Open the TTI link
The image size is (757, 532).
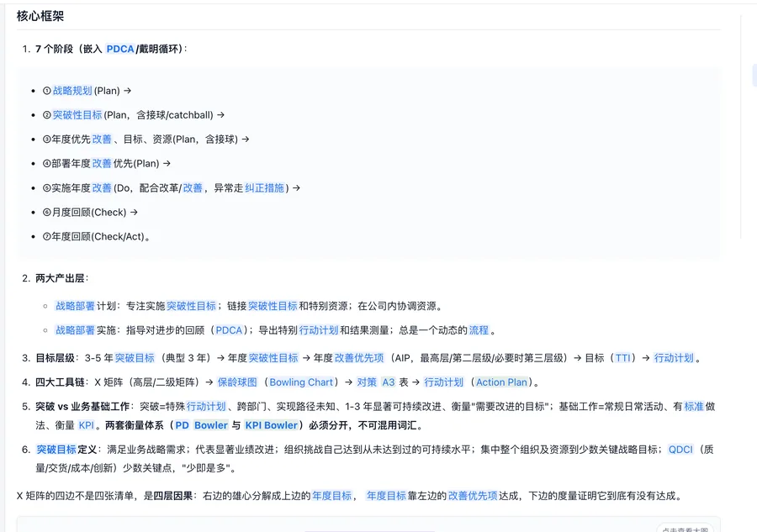coord(622,358)
